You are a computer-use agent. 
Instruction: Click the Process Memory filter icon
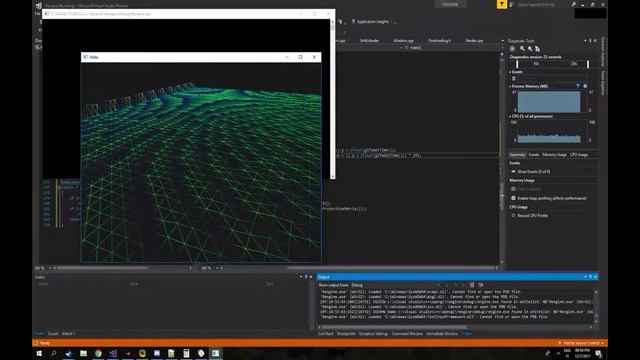click(x=578, y=86)
